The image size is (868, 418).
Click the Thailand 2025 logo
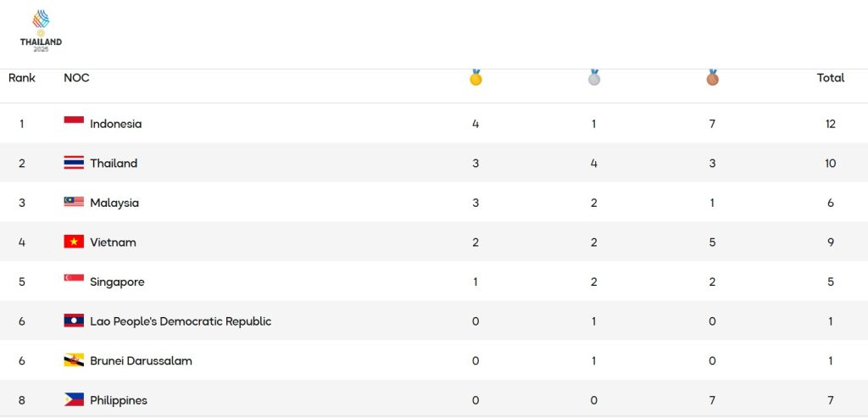tap(41, 31)
